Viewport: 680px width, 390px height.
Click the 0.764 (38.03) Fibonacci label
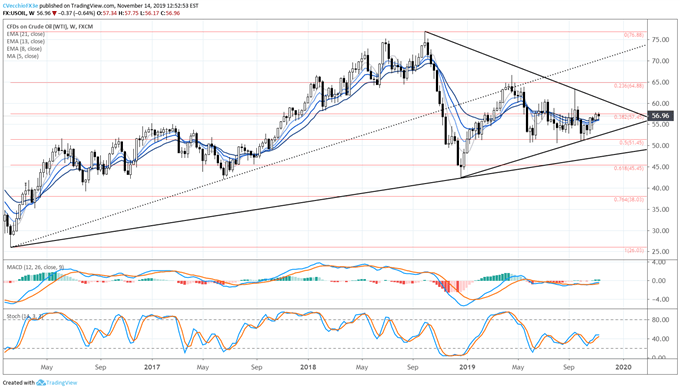629,200
